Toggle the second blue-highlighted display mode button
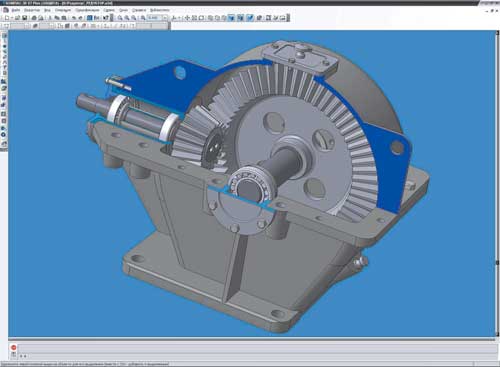The width and height of the screenshot is (500, 367). (x=241, y=18)
